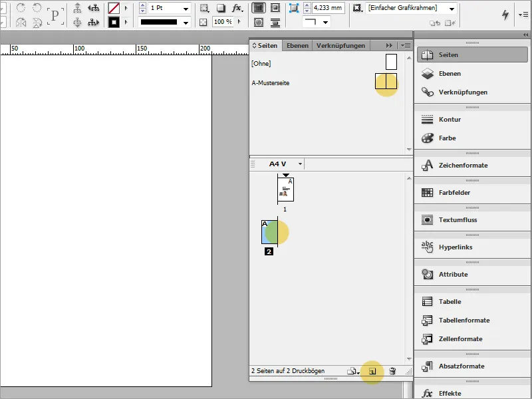Click the 100 % opacity field
The width and height of the screenshot is (532, 399).
pyautogui.click(x=223, y=22)
